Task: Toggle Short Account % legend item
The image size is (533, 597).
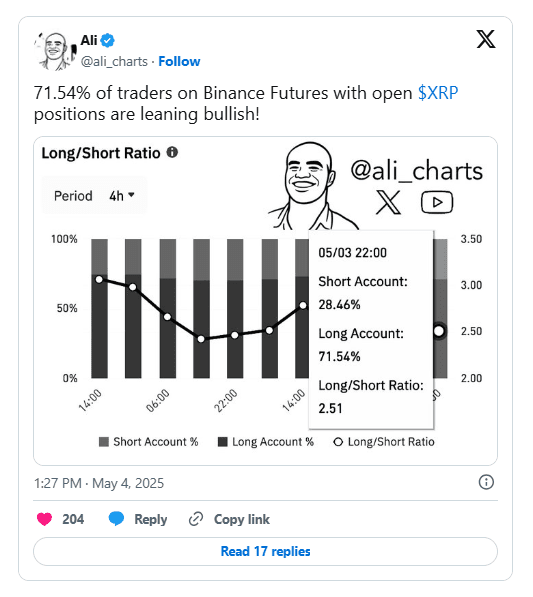Action: tap(148, 442)
